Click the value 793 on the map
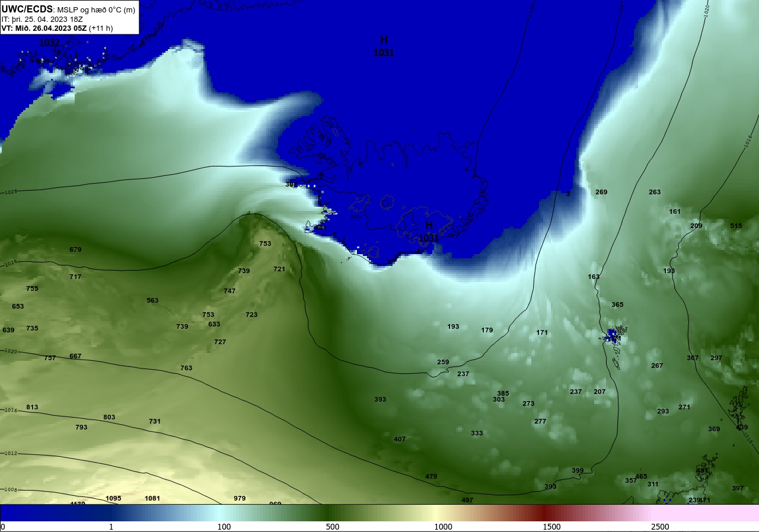The height and width of the screenshot is (532, 759). tap(81, 427)
